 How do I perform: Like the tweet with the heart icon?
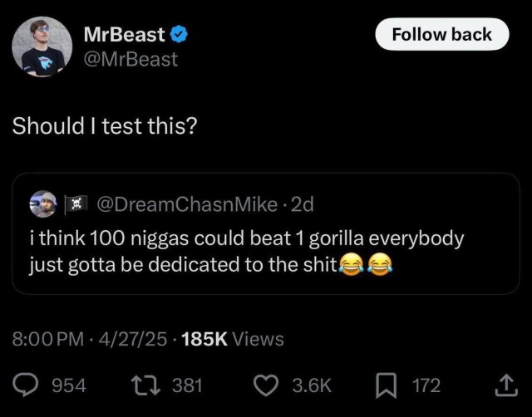265,385
